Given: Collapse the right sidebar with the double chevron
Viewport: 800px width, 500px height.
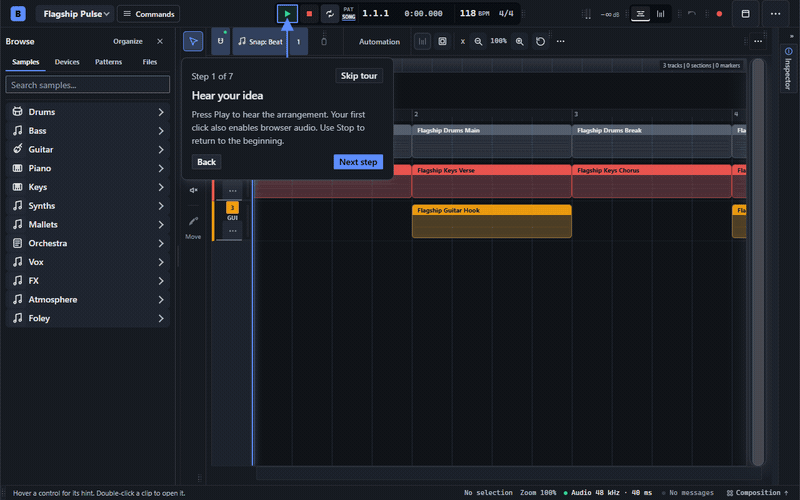Looking at the screenshot, I should 791,36.
